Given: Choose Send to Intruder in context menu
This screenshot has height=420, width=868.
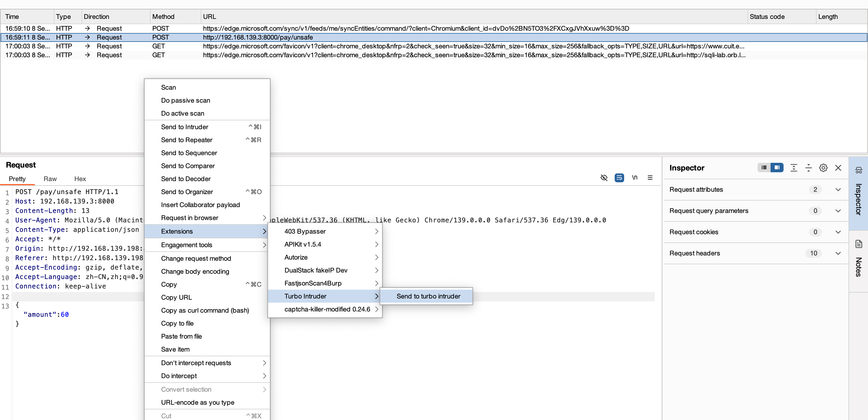Looking at the screenshot, I should coord(207,127).
